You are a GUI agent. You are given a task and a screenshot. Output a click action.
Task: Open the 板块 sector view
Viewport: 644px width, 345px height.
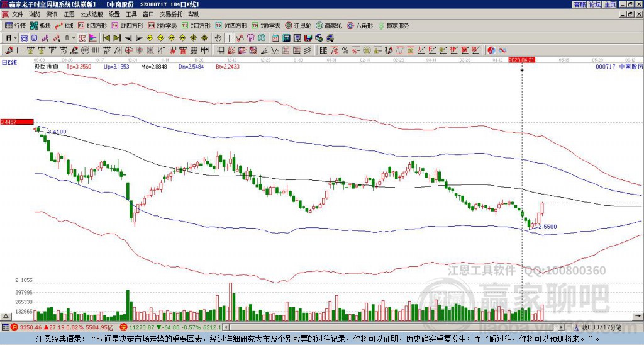40,25
